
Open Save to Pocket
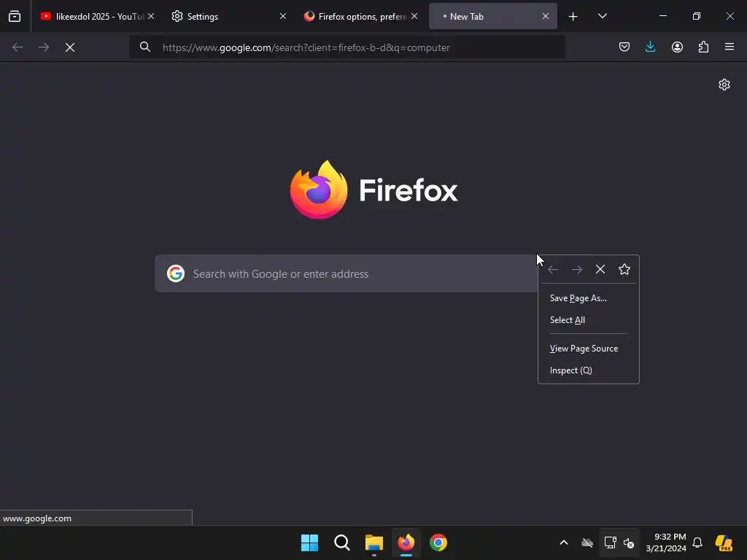[624, 47]
